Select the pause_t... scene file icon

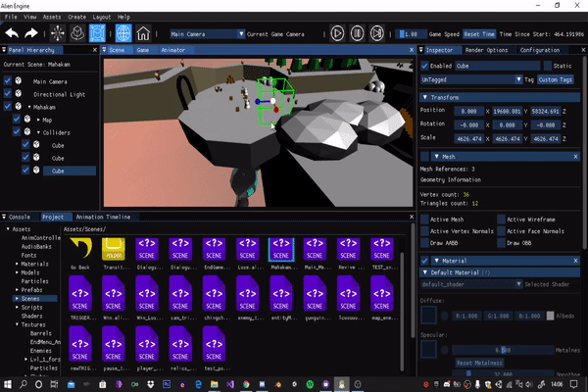point(114,344)
